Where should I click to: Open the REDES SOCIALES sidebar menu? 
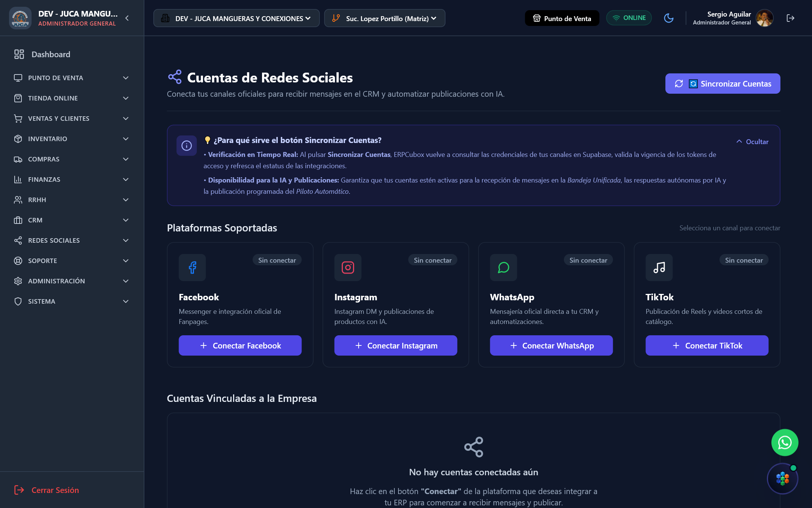(72, 240)
